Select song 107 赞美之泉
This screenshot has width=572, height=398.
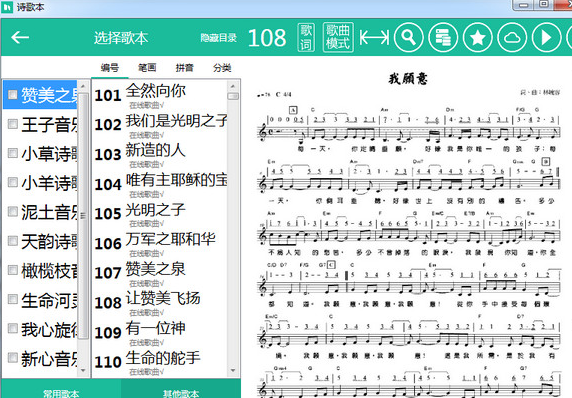tap(159, 273)
